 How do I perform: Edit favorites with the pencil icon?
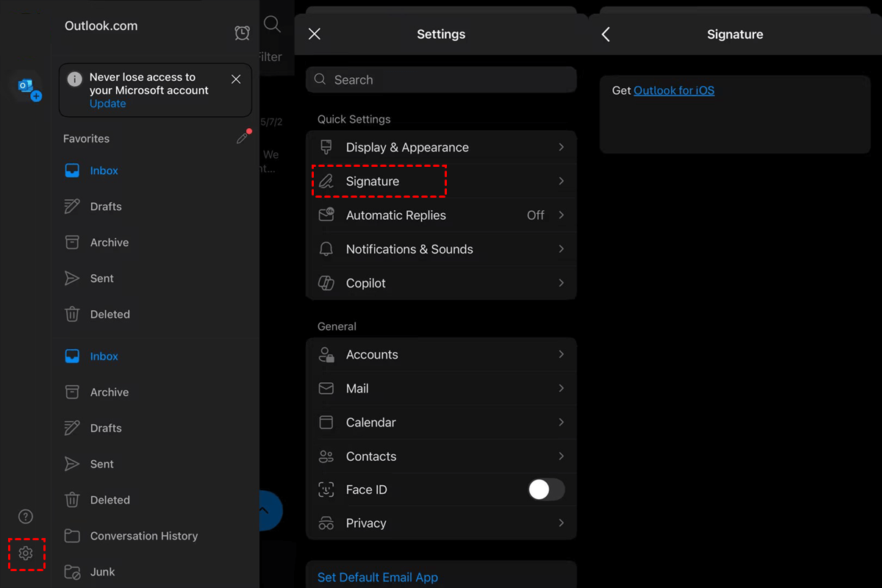[243, 137]
